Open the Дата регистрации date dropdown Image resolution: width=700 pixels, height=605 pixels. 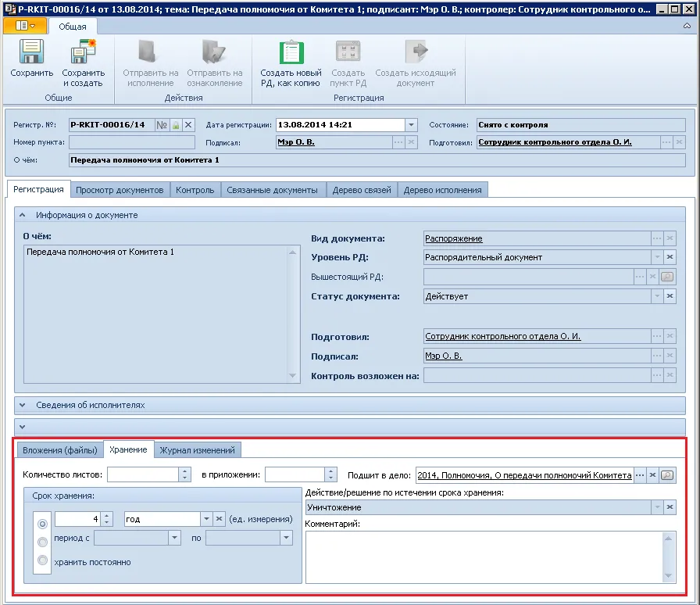point(411,125)
